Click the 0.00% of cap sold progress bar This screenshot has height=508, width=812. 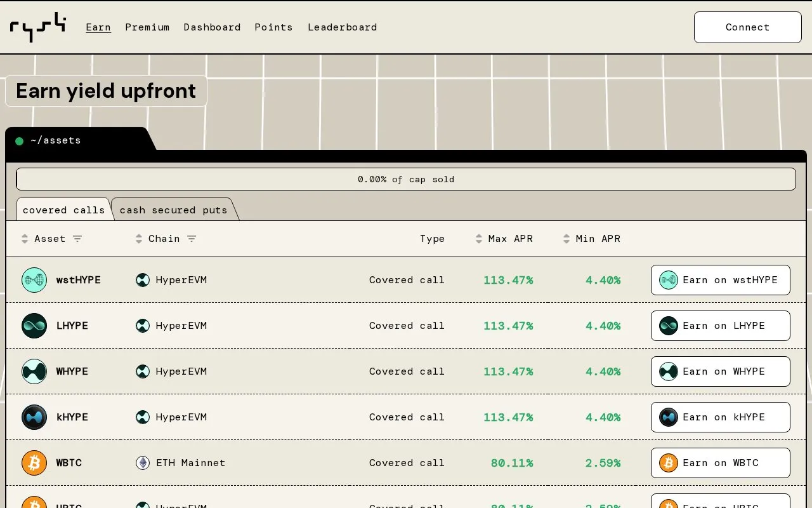click(x=406, y=179)
